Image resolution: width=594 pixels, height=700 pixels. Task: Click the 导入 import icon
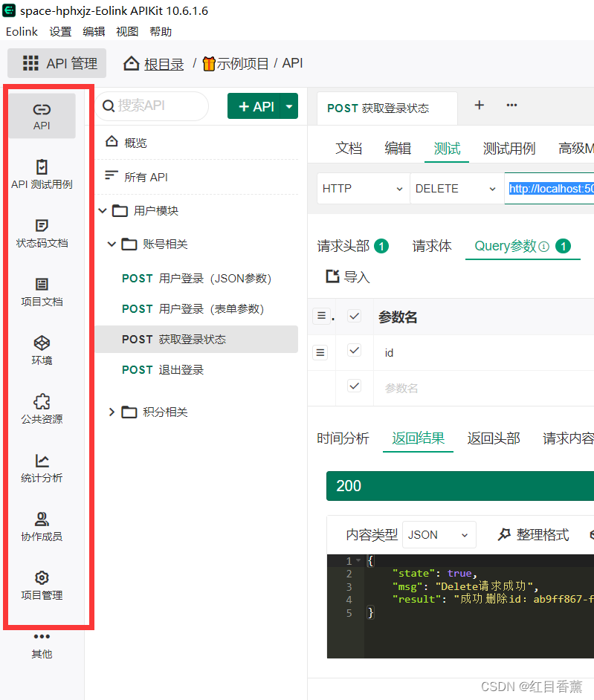pos(333,276)
